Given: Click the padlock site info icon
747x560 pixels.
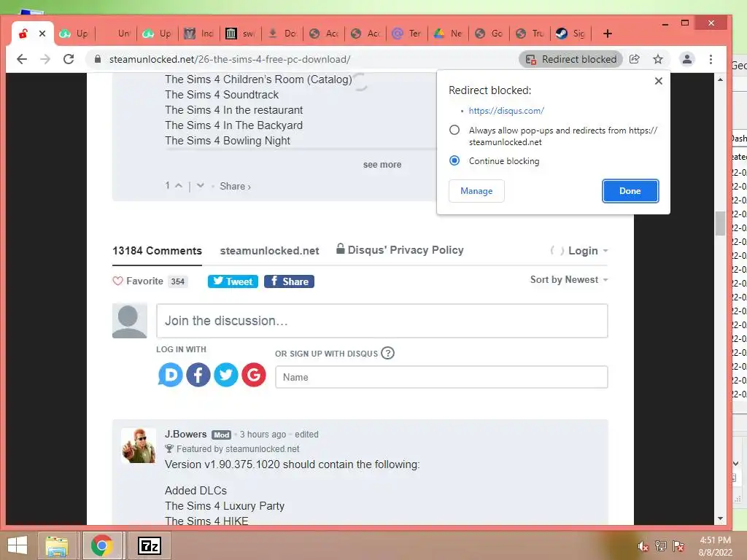Looking at the screenshot, I should (x=98, y=59).
